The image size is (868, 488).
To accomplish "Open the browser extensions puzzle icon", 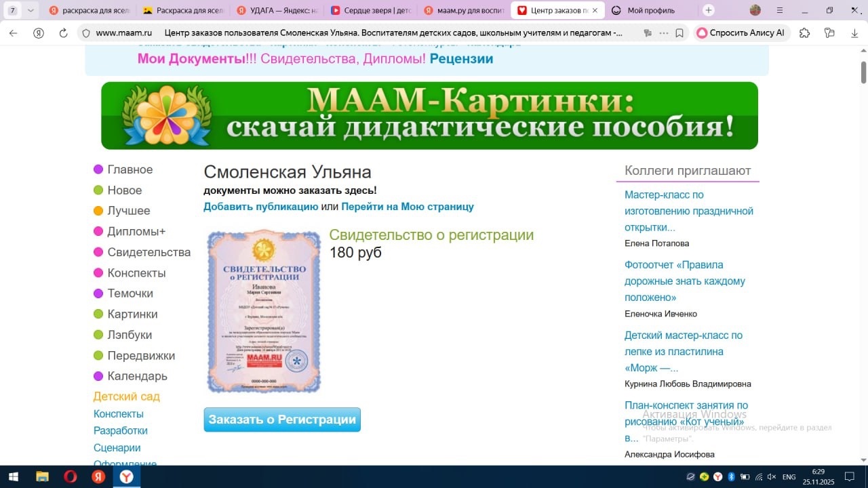I will coord(804,33).
